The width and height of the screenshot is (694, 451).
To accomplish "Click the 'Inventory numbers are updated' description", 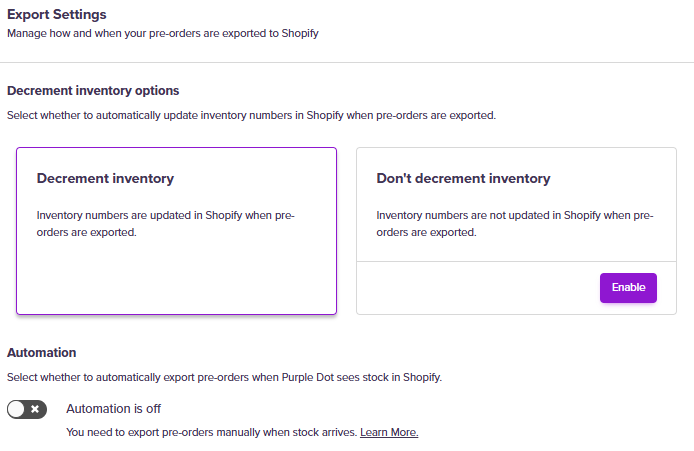I will [165, 224].
